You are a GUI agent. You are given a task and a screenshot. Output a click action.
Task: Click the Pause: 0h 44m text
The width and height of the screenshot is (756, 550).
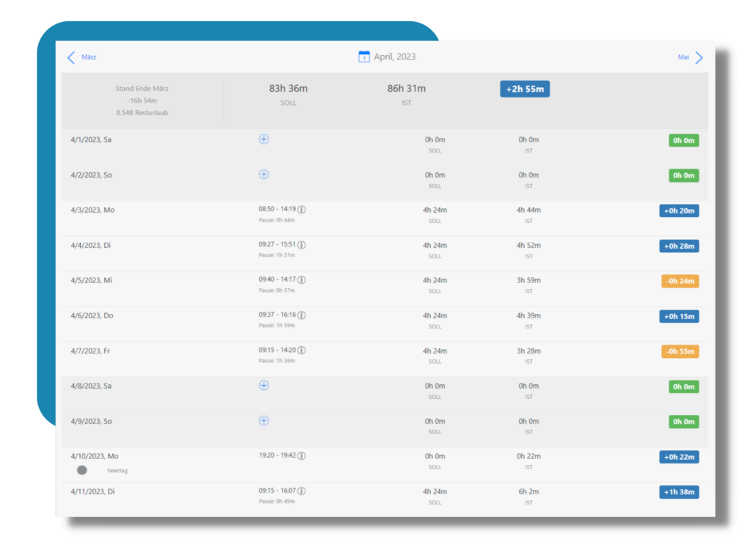[x=277, y=220]
